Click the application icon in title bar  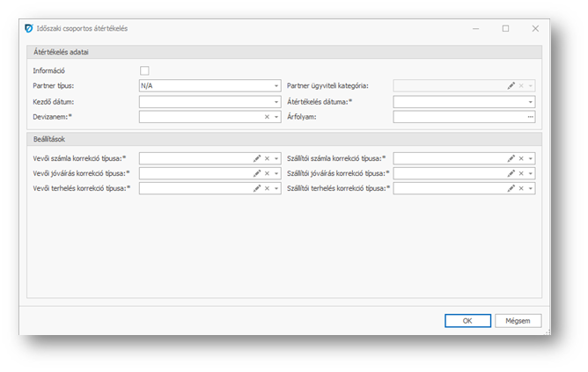click(x=29, y=28)
